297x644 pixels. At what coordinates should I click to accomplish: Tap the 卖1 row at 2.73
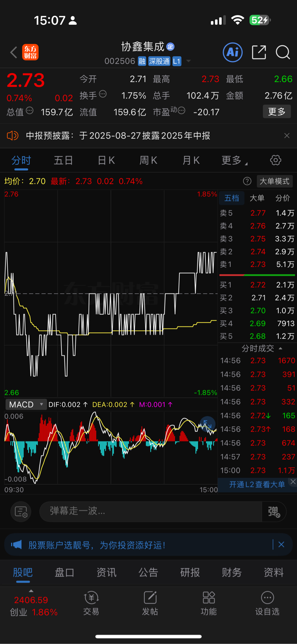point(257,264)
